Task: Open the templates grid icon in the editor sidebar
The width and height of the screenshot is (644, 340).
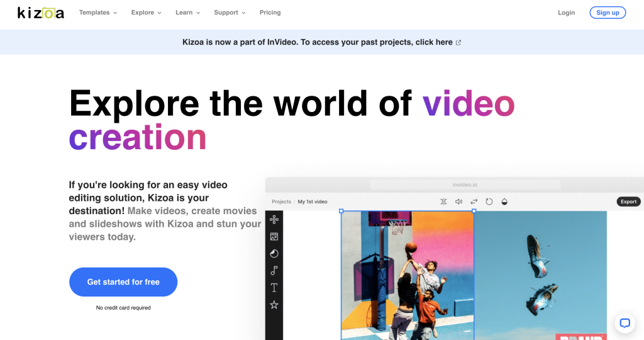Action: 274,220
